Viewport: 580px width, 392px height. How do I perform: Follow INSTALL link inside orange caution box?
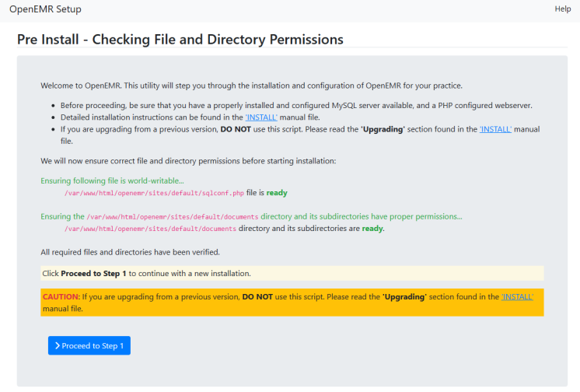point(517,297)
